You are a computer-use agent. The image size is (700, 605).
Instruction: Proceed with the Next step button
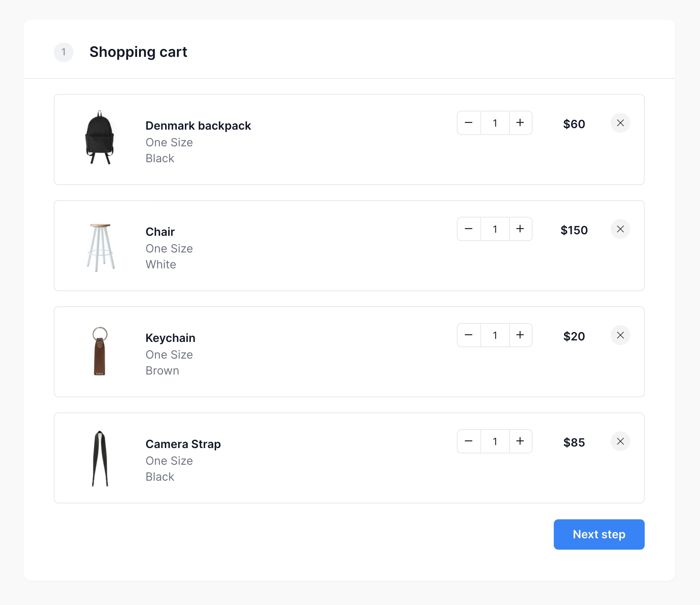coord(599,534)
